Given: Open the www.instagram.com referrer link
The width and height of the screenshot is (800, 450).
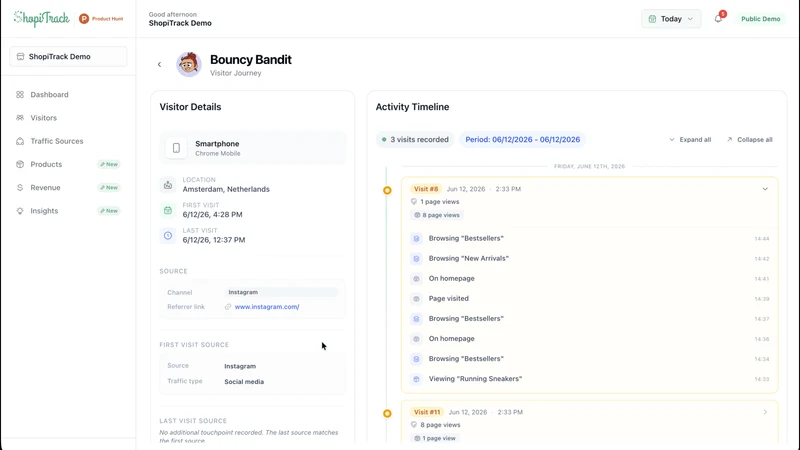Looking at the screenshot, I should (267, 307).
